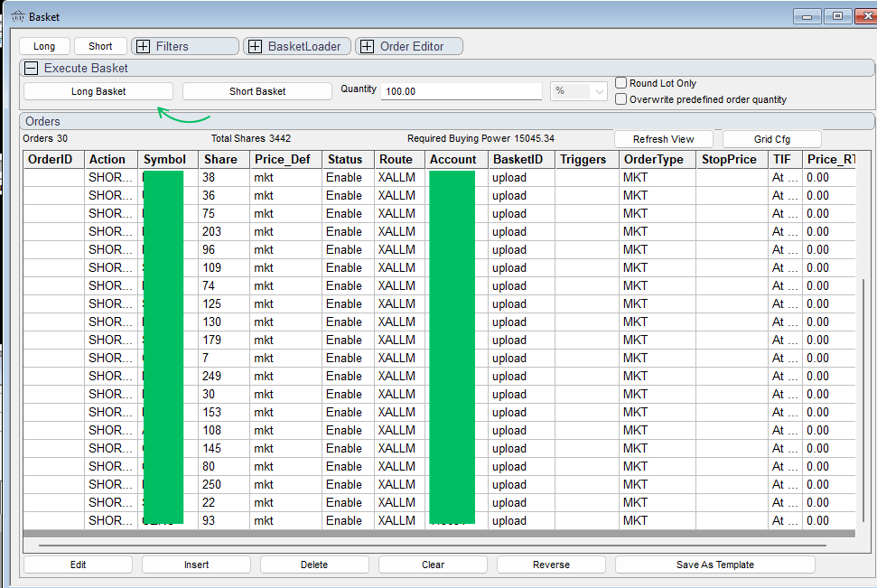Viewport: 877px width, 588px height.
Task: Execute the Long Basket button
Action: 98,91
